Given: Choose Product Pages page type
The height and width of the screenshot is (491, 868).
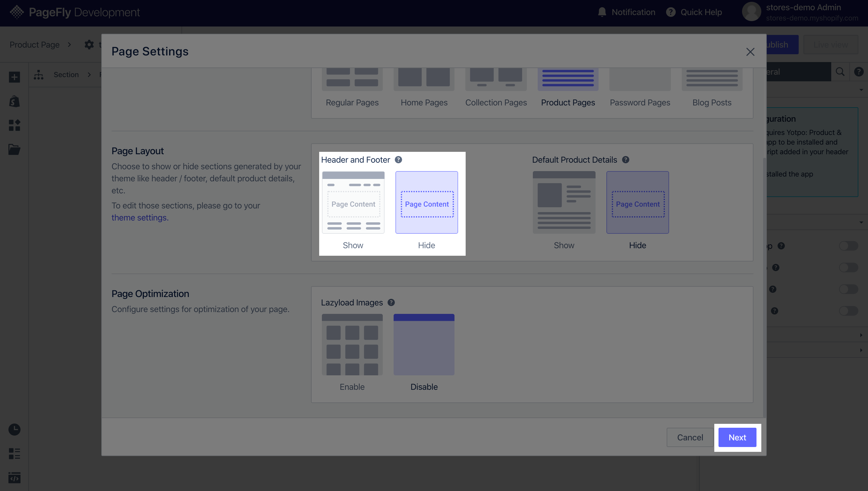Looking at the screenshot, I should [568, 88].
